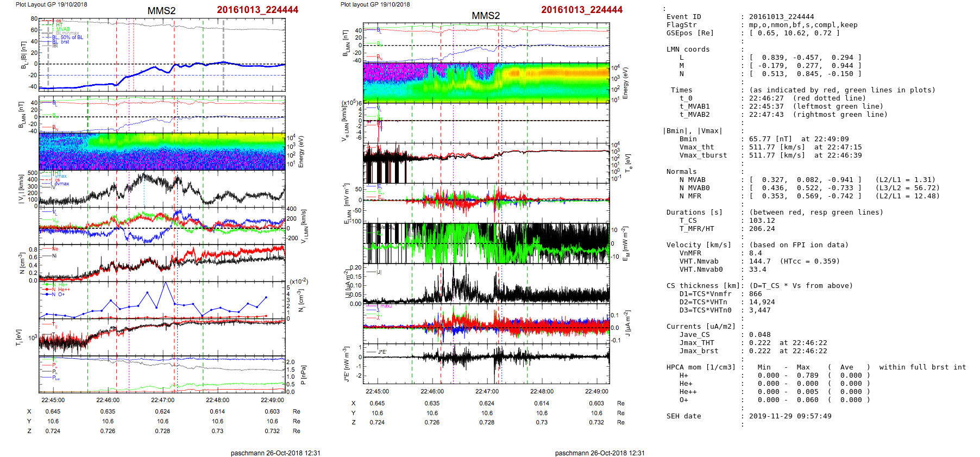This screenshot has height=457, width=980.
Task: Click the 'N [cm-3]' density axis label
Action: click(22, 264)
